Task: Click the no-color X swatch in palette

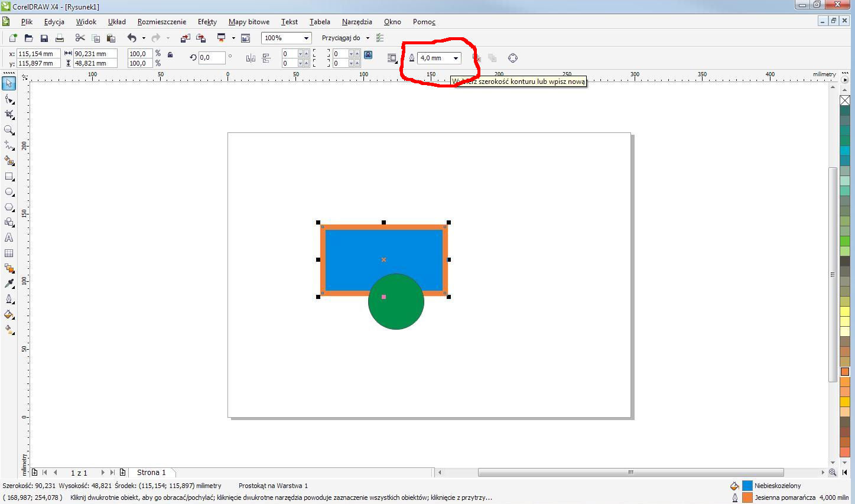Action: pyautogui.click(x=844, y=100)
